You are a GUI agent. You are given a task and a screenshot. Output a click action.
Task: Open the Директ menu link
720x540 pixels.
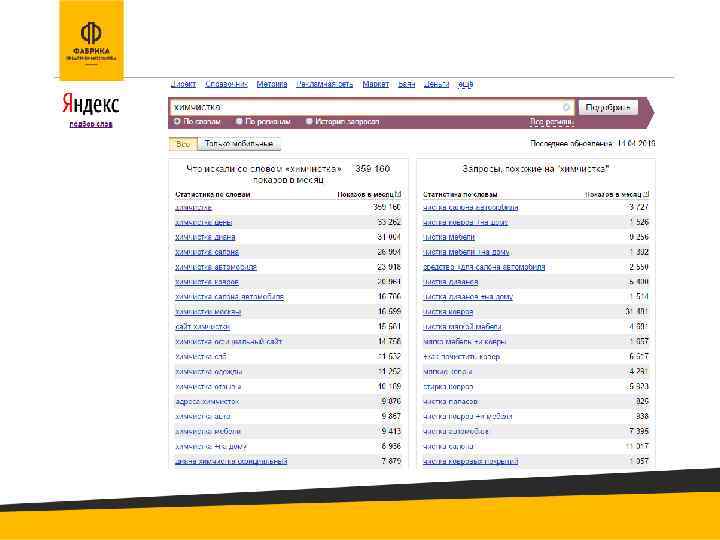183,84
